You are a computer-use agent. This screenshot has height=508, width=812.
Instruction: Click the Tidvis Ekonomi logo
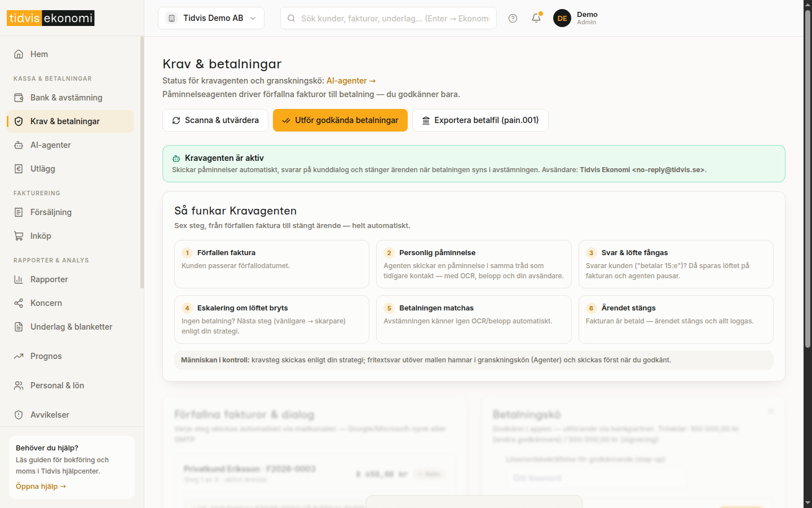click(x=51, y=18)
